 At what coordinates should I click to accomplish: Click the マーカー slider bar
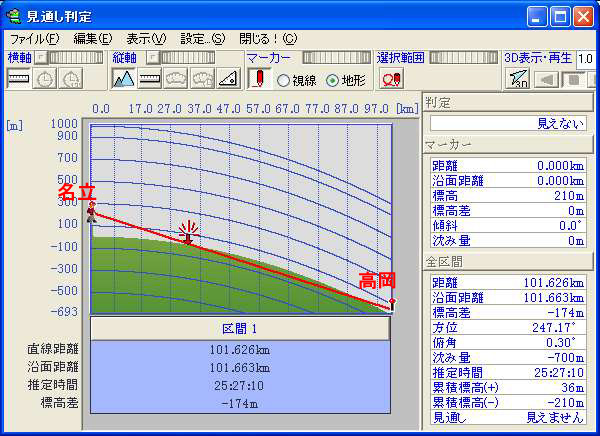(336, 58)
